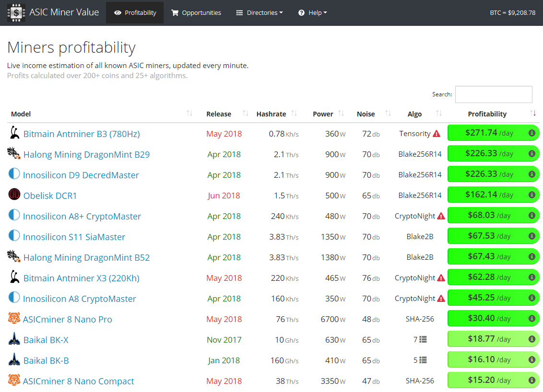
Task: Click info icon on $67.43/day profit
Action: 532,256
